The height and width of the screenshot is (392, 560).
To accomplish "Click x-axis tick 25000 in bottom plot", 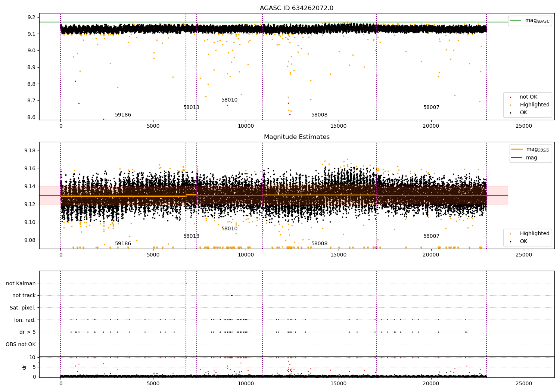I will pos(523,383).
